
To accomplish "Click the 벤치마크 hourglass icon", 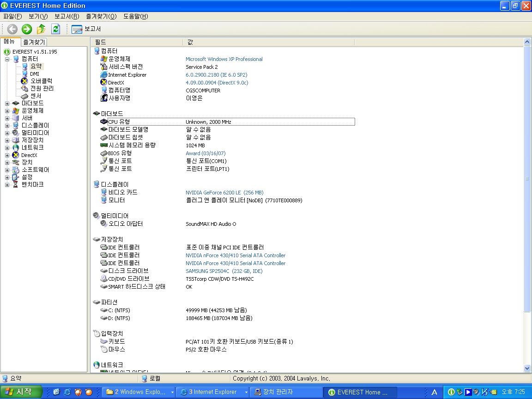I will (15, 185).
